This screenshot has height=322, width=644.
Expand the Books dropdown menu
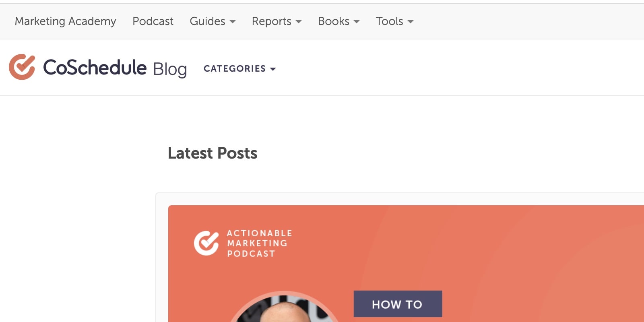[x=333, y=21]
